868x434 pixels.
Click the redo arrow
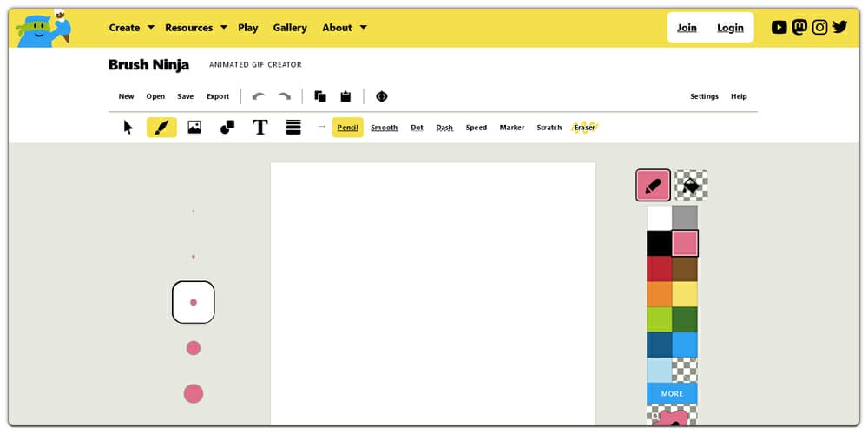point(284,96)
